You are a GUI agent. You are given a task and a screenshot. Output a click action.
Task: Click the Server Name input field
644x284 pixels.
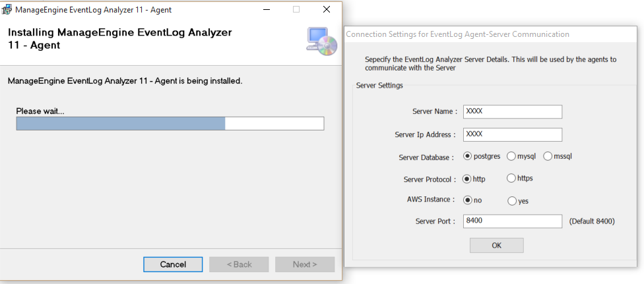[x=512, y=112]
